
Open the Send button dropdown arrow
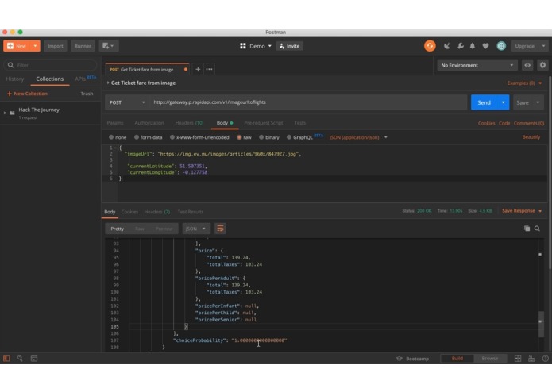(503, 102)
